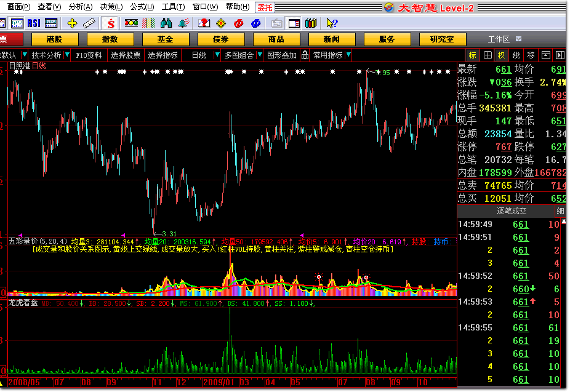570x392 pixels.
Task: Toggle the 标 marker button
Action: click(x=472, y=55)
